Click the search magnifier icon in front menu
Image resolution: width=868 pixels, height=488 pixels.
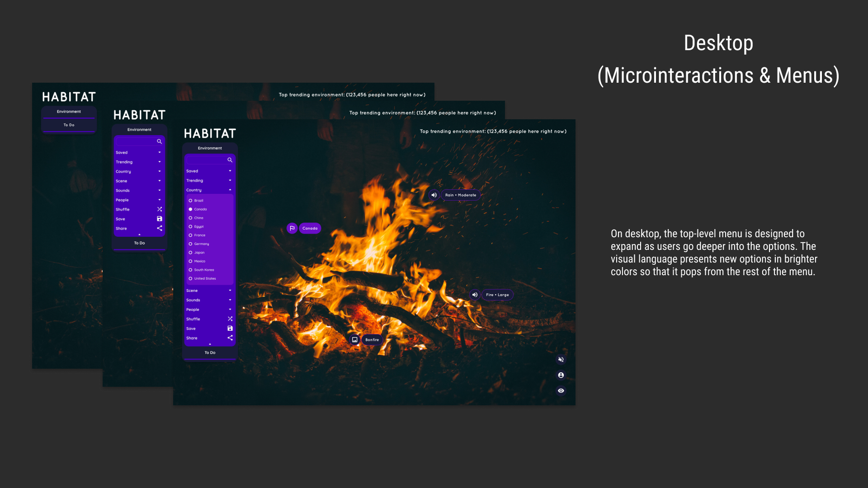point(230,160)
